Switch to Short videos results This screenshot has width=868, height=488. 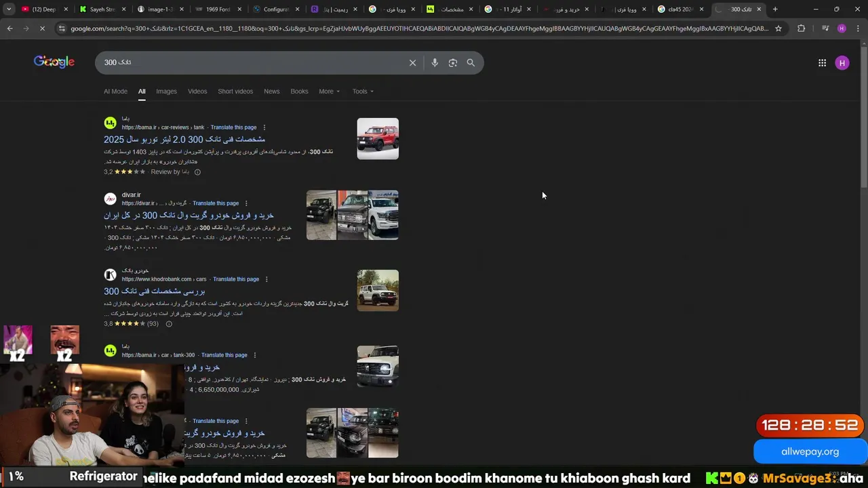tap(235, 91)
